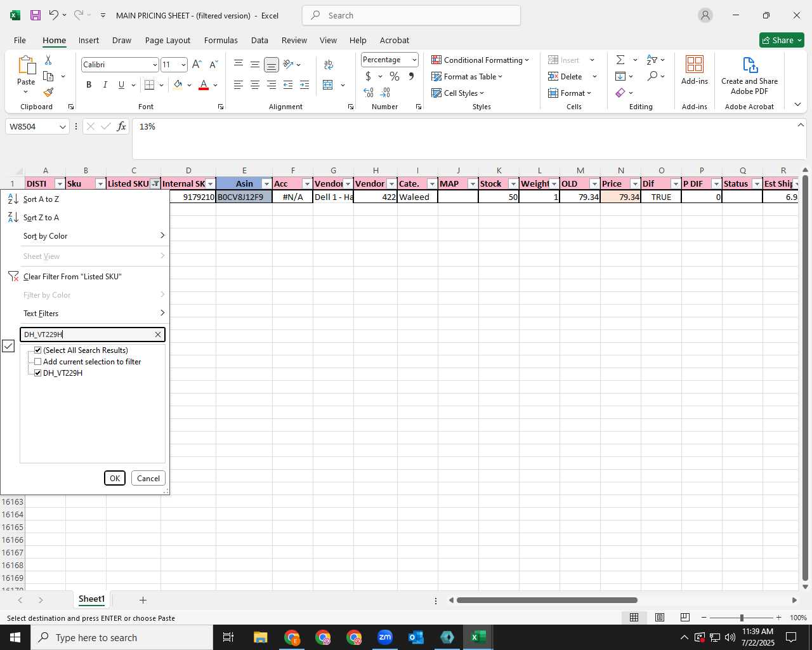
Task: Click Create and Share Adobe PDF
Action: [749, 76]
